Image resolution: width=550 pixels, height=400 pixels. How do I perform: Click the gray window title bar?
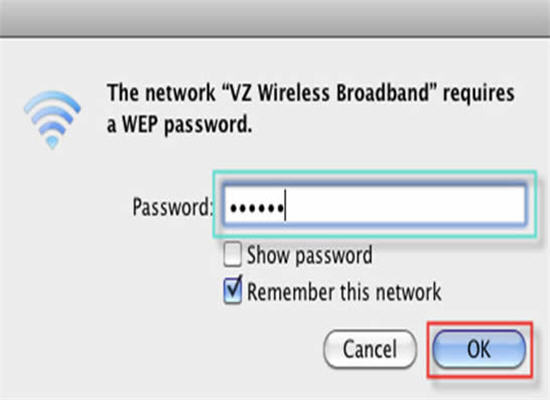[275, 18]
